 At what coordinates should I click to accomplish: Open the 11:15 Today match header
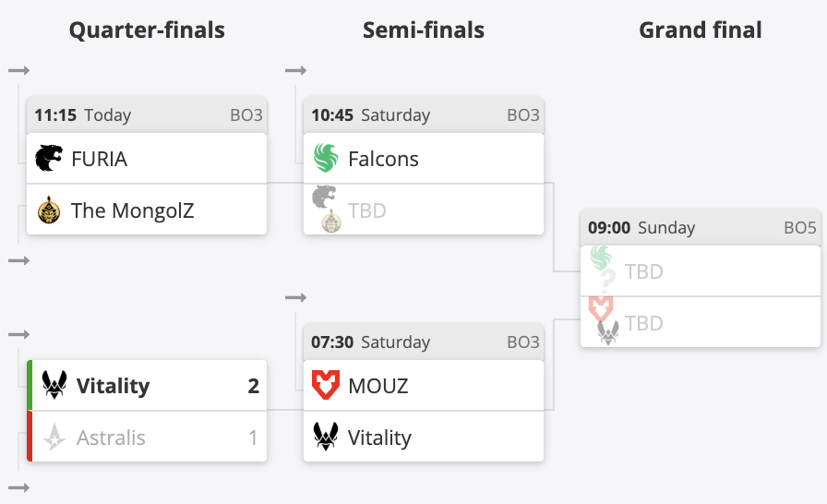(x=146, y=115)
